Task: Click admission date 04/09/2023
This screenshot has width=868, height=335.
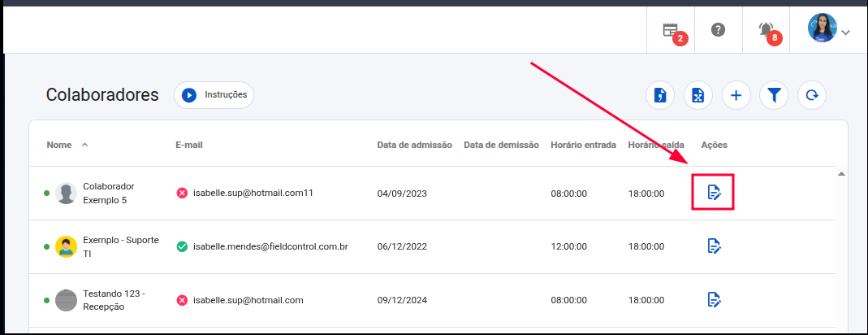Action: (402, 194)
